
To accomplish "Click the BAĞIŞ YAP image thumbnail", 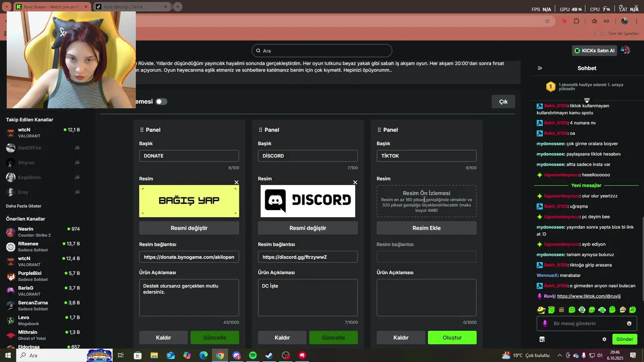I will (x=189, y=201).
